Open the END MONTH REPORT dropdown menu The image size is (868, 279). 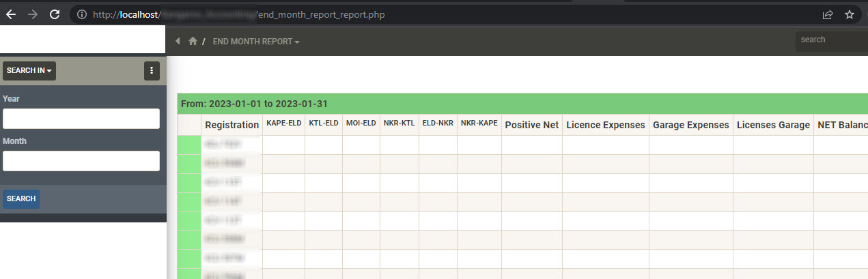256,42
